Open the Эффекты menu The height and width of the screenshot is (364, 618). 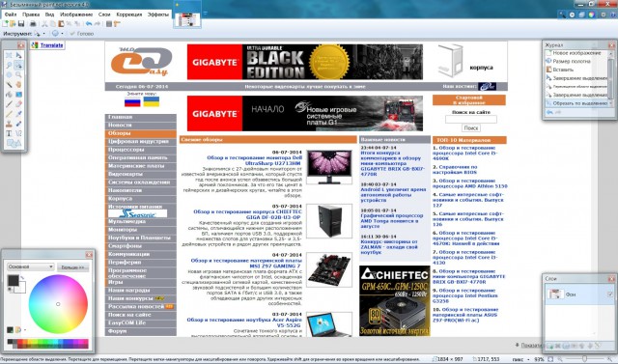(158, 14)
